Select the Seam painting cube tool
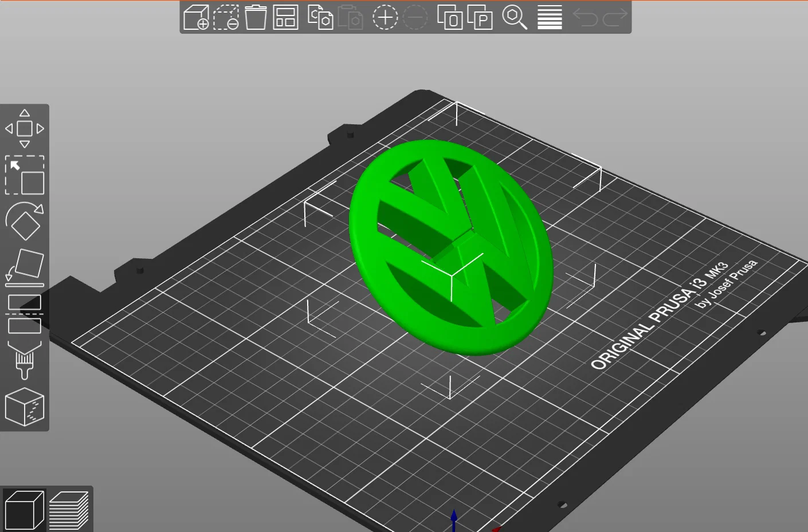 (x=25, y=407)
